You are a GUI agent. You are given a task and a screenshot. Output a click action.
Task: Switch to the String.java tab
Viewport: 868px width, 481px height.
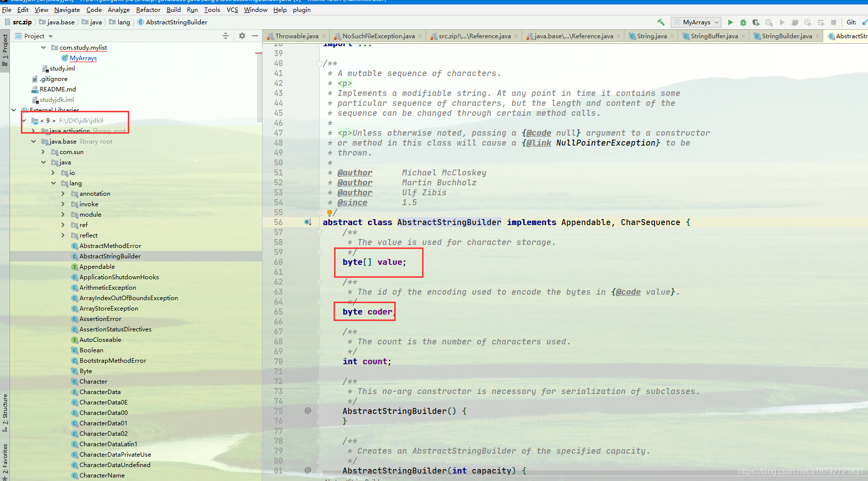pyautogui.click(x=652, y=36)
